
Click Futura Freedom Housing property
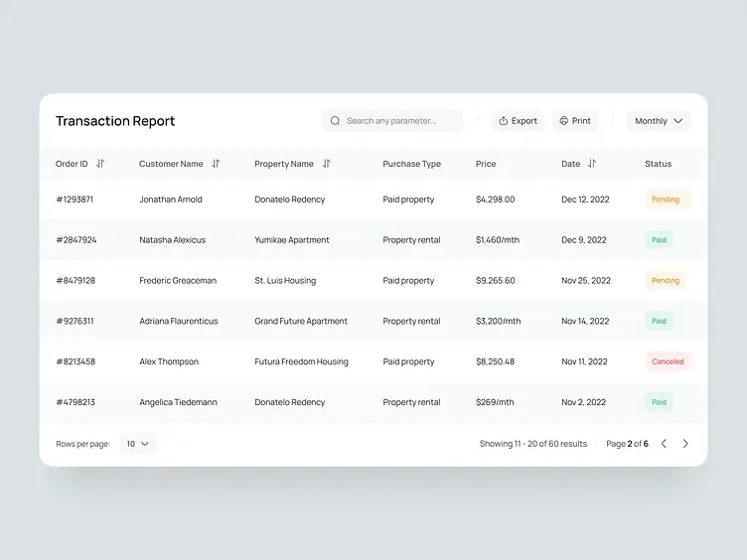301,361
